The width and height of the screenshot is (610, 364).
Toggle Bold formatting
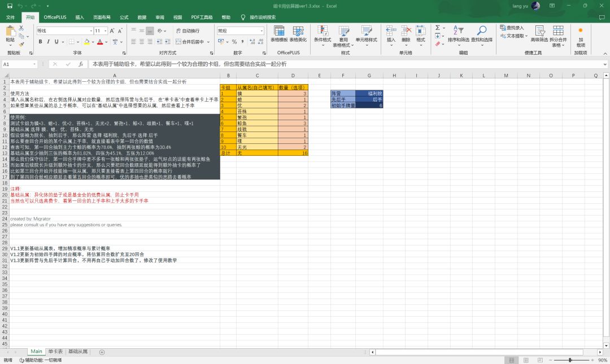pos(41,42)
